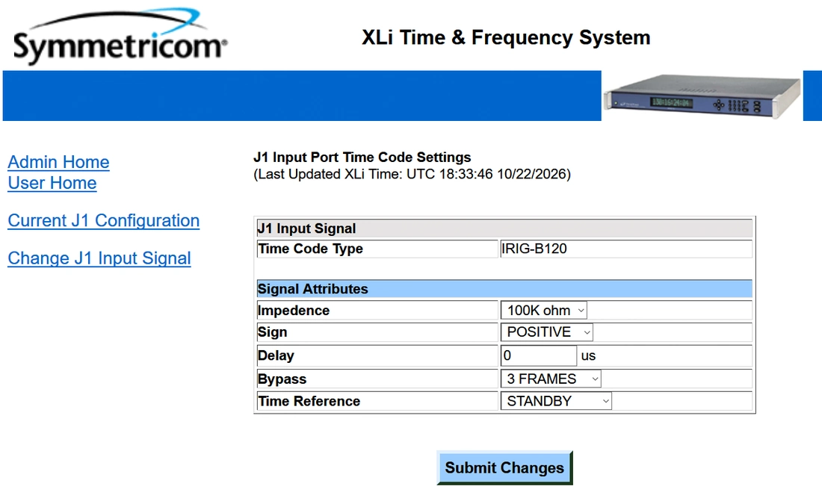Image resolution: width=822 pixels, height=504 pixels.
Task: Select the IRIG-B120 time code value
Action: 534,249
